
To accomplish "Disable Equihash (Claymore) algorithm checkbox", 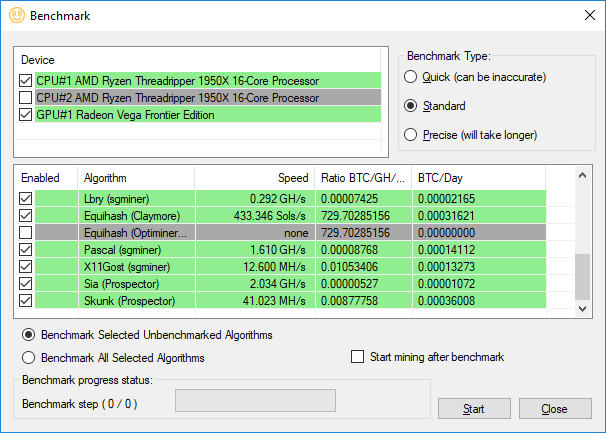I will click(x=26, y=216).
